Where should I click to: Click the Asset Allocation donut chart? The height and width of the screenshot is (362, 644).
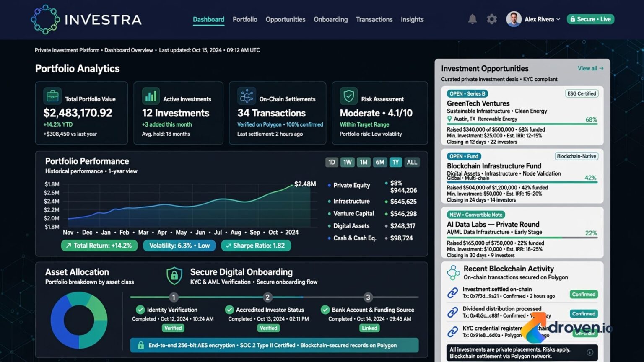pos(79,320)
